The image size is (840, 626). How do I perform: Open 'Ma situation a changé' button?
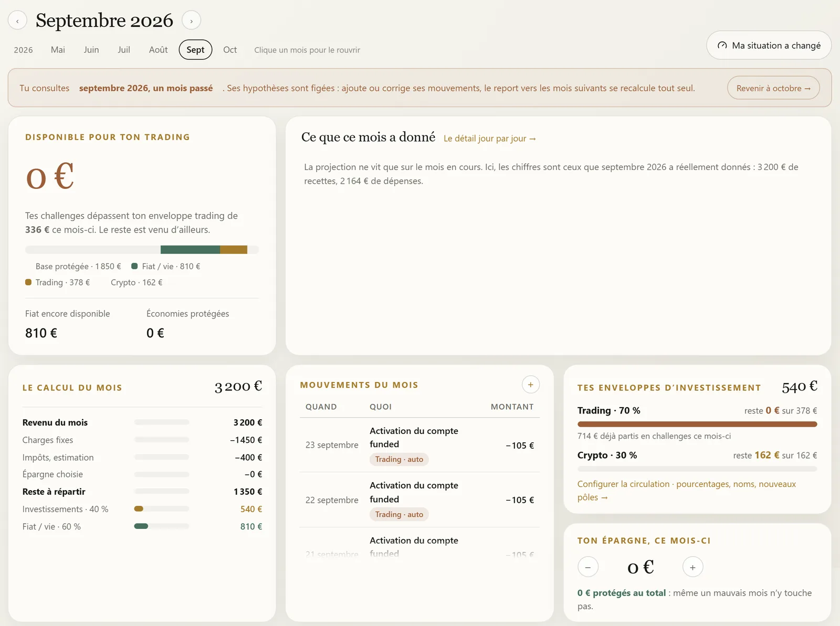(769, 45)
